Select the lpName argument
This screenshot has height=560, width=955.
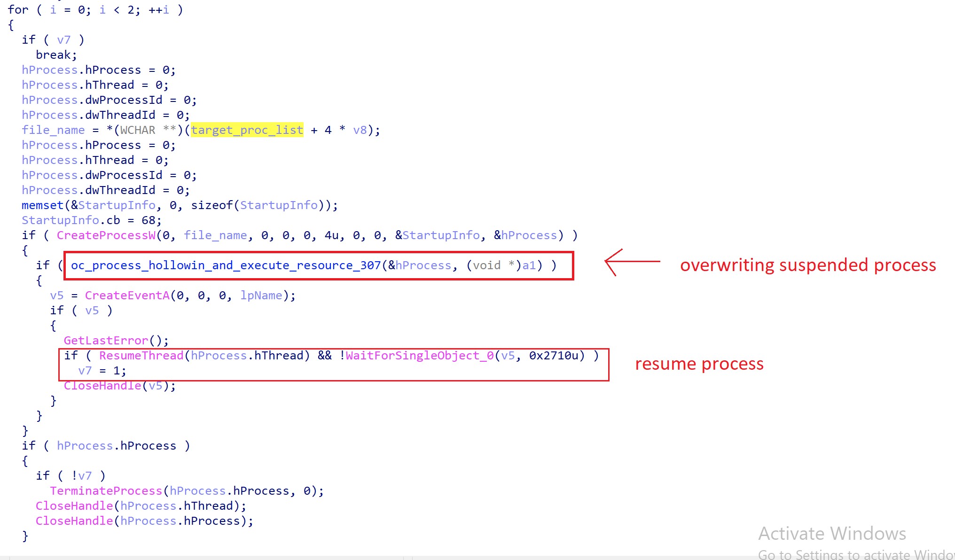[261, 296]
